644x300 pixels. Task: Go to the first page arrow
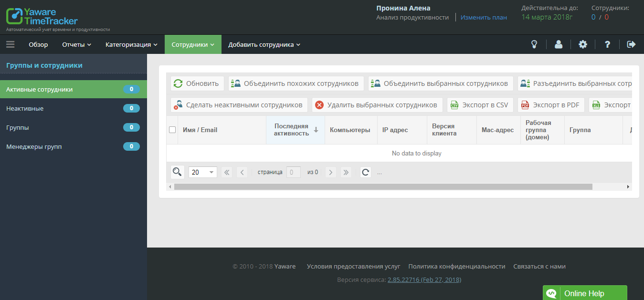pos(227,172)
